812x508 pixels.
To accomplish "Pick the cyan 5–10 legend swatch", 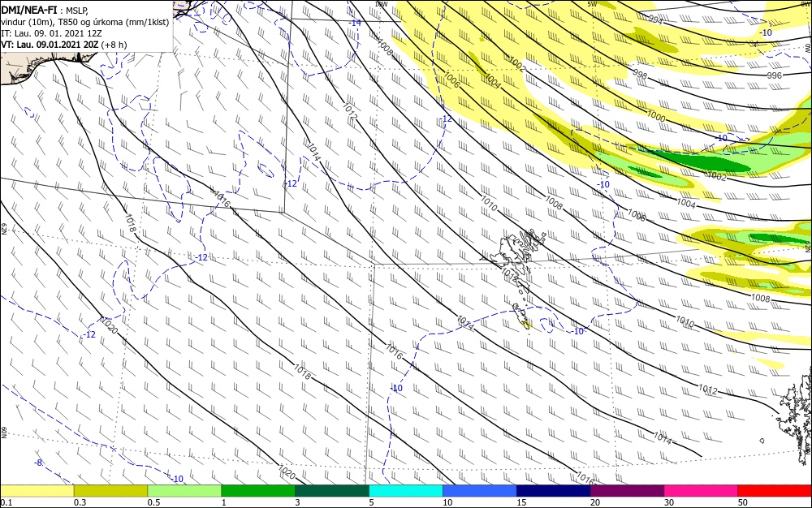I will tap(405, 491).
